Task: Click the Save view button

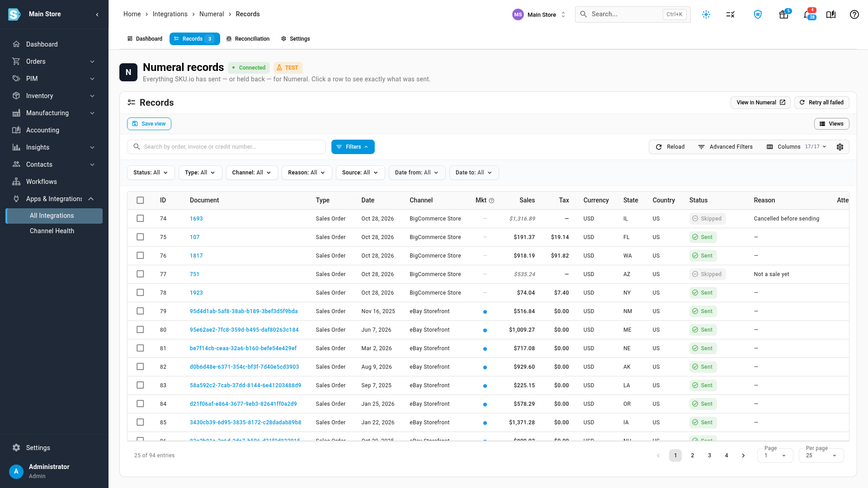Action: pos(149,124)
